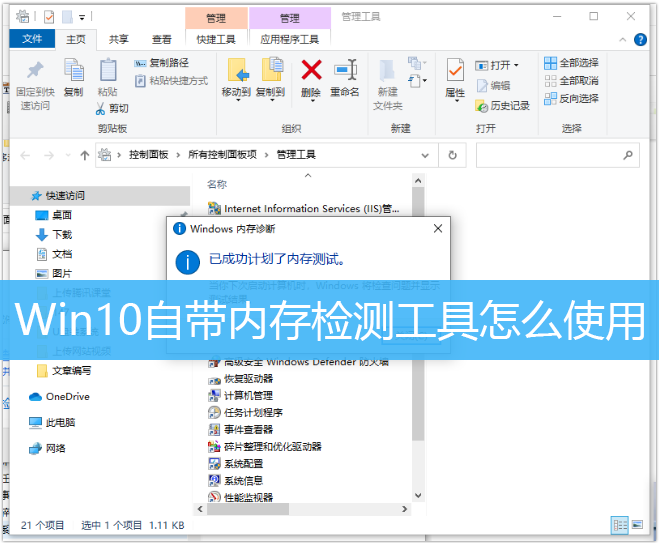Click the up-directory arrow in navigation bar
The image size is (659, 543).
coord(85,155)
